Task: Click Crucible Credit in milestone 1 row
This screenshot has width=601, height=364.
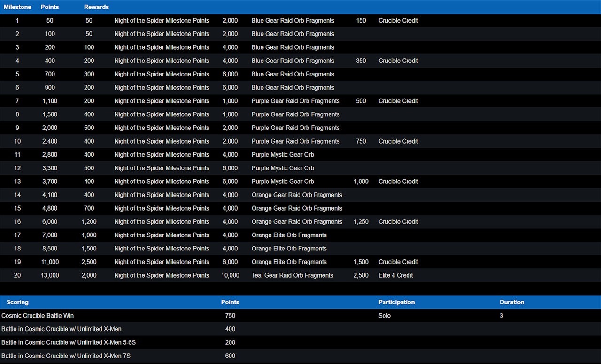Action: click(398, 21)
